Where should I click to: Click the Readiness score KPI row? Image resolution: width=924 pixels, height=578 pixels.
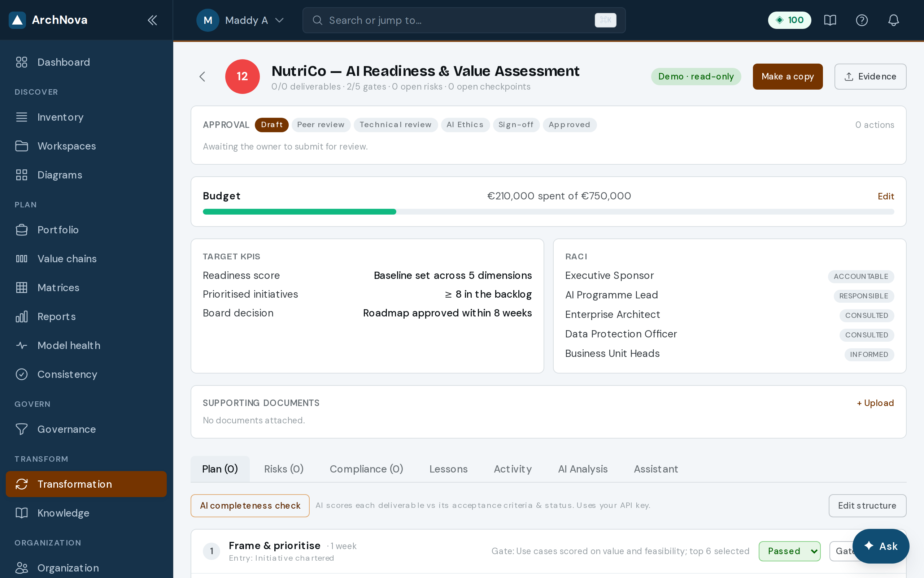(367, 276)
